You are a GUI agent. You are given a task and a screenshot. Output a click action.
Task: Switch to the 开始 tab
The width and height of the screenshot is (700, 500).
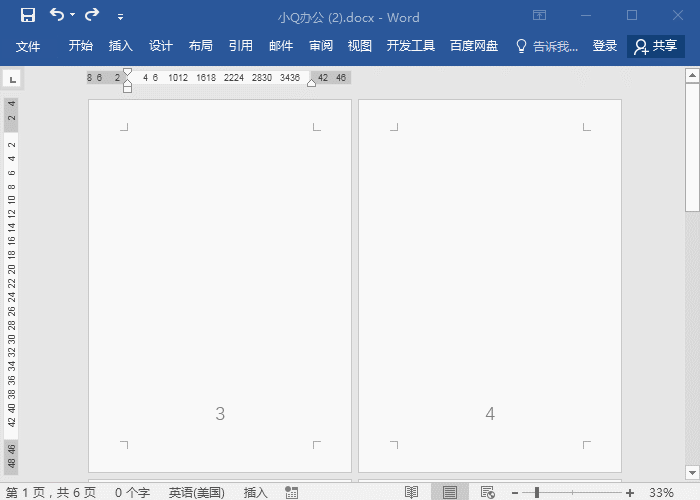click(81, 46)
